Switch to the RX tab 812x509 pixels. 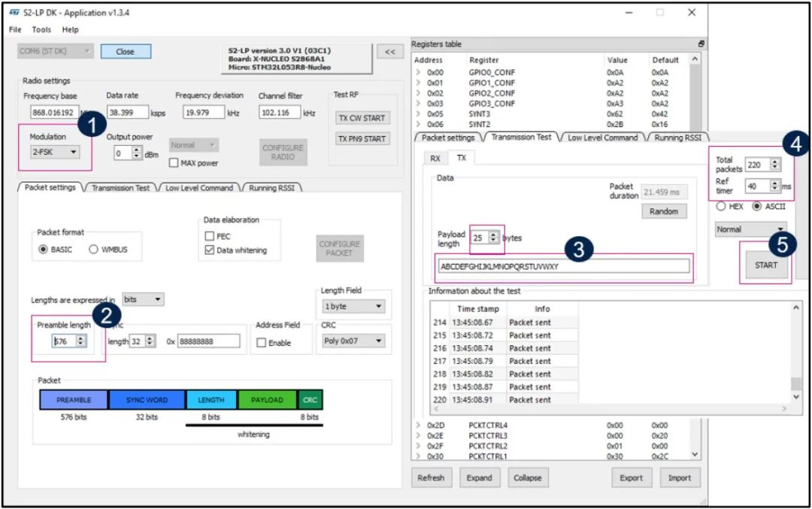[435, 158]
